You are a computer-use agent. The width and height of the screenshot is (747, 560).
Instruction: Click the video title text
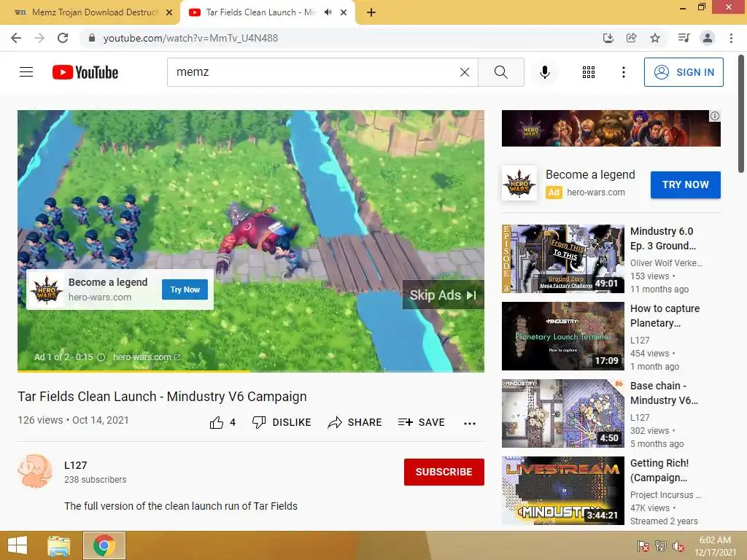click(x=162, y=397)
